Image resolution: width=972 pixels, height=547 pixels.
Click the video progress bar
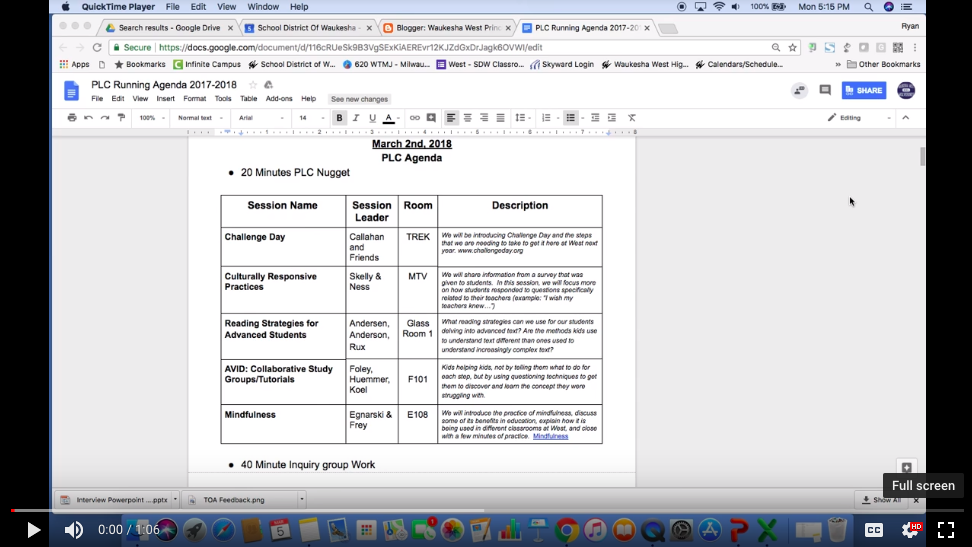coord(487,510)
